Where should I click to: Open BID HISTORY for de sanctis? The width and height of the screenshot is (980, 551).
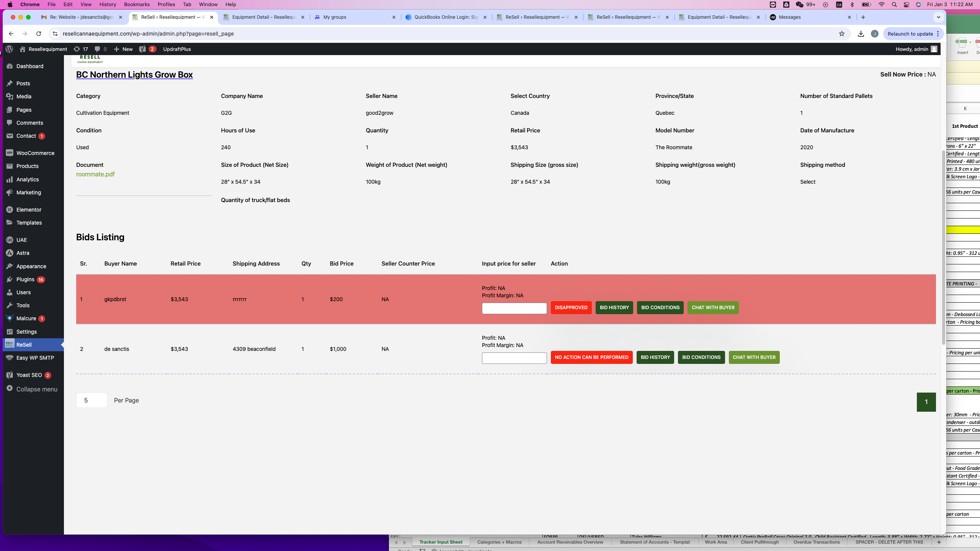click(x=655, y=357)
